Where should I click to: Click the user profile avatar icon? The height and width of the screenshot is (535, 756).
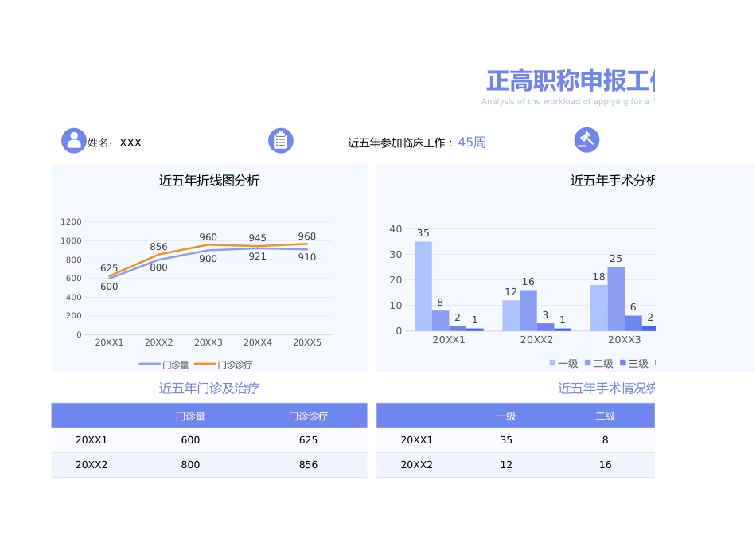tap(74, 140)
